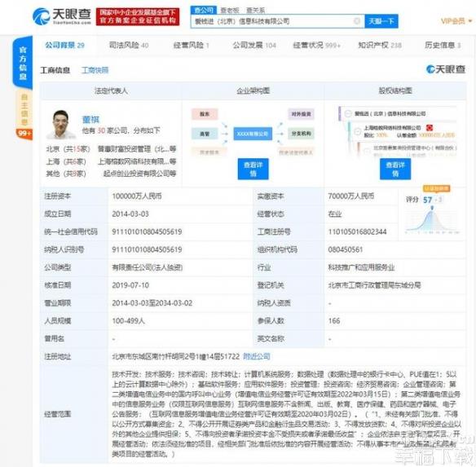
Task: Select the 查老板 search tab
Action: pos(230,11)
